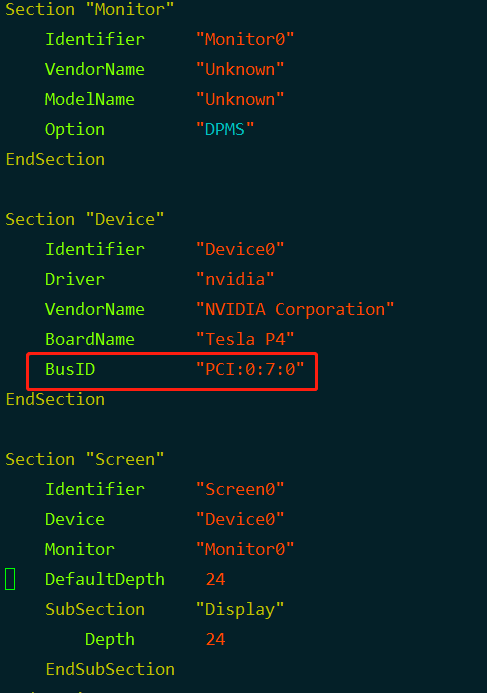
Task: Click the Depth value 24 in SubSection
Action: pos(215,640)
